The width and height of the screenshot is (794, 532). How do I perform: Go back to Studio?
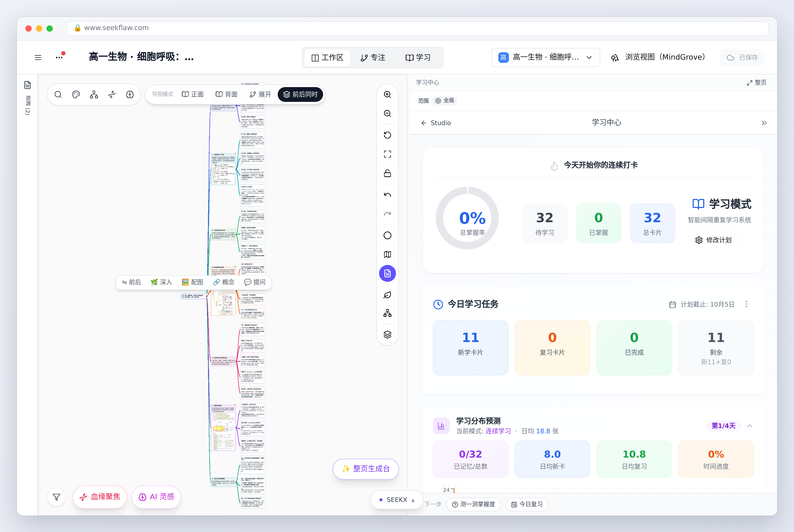[x=436, y=123]
